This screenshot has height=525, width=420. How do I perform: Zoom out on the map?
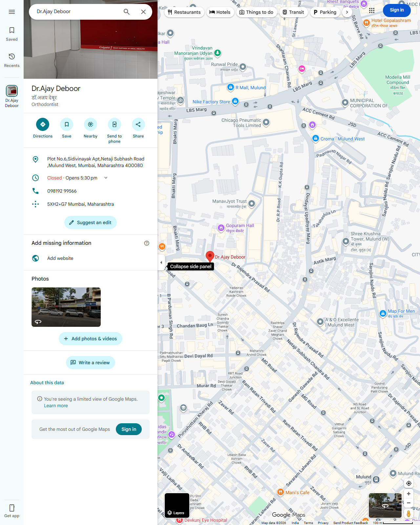409,503
